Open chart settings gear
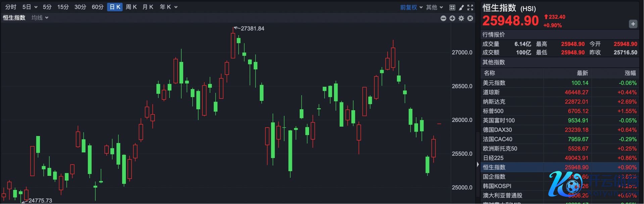644x204 pixels. coord(461,18)
